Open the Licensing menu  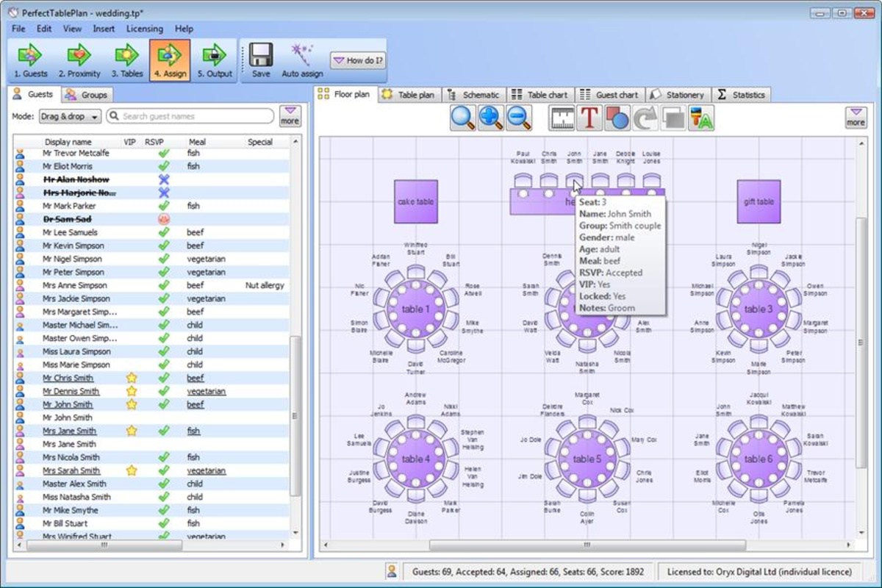coord(144,29)
